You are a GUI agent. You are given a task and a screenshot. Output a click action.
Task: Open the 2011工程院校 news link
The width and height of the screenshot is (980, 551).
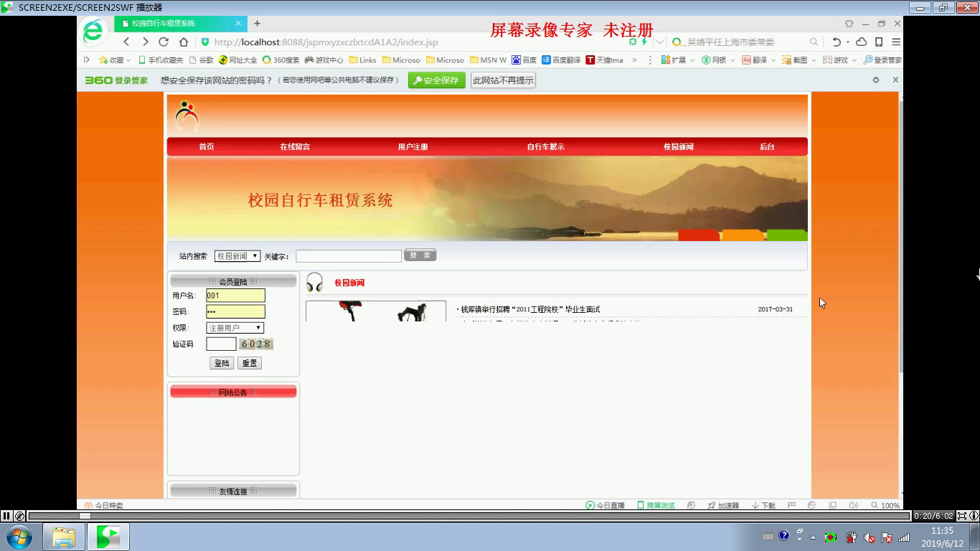[529, 309]
